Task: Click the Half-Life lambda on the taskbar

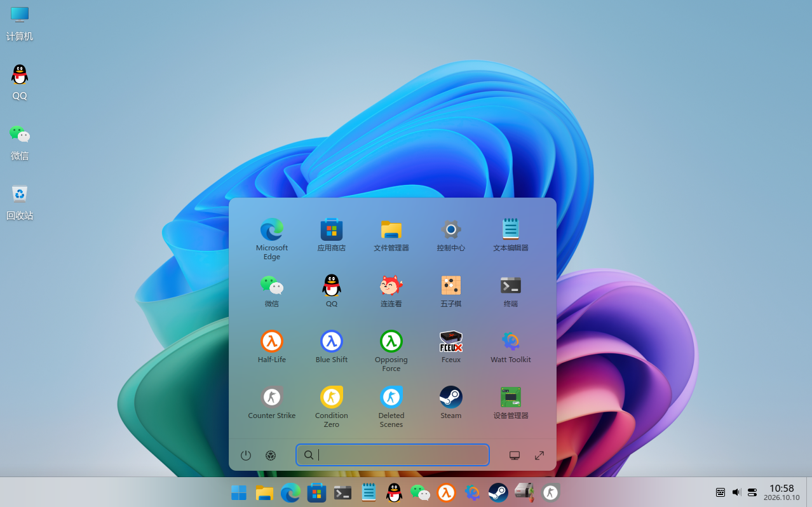Action: pyautogui.click(x=446, y=492)
